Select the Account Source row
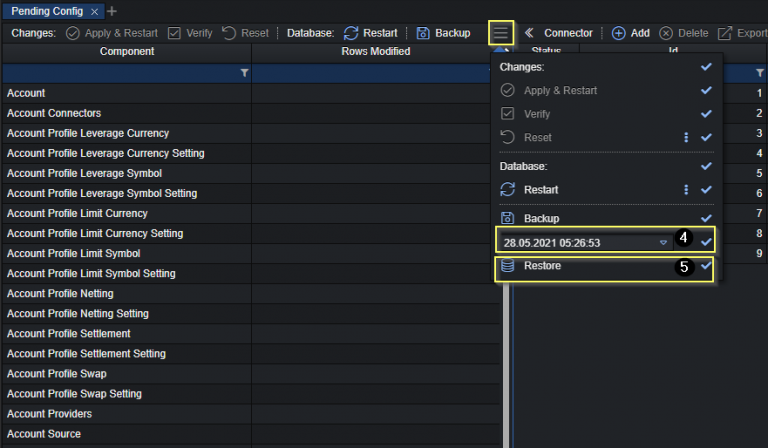The width and height of the screenshot is (768, 448). 251,434
